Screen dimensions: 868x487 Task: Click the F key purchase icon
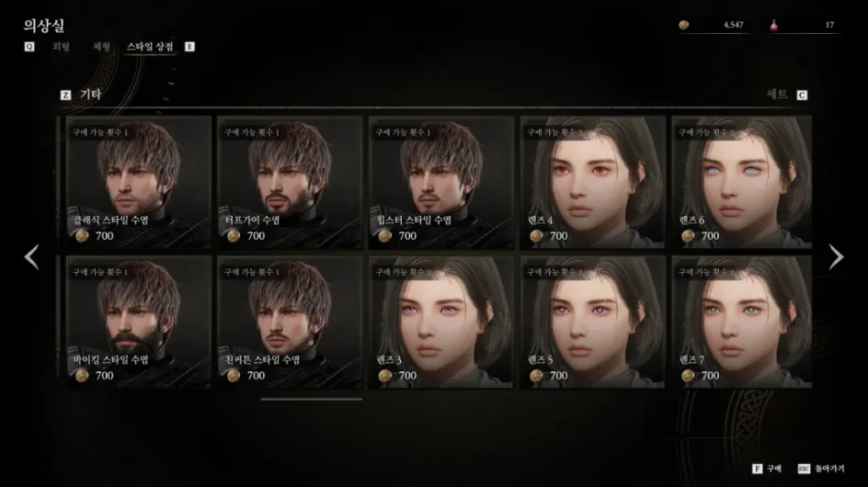(x=757, y=468)
